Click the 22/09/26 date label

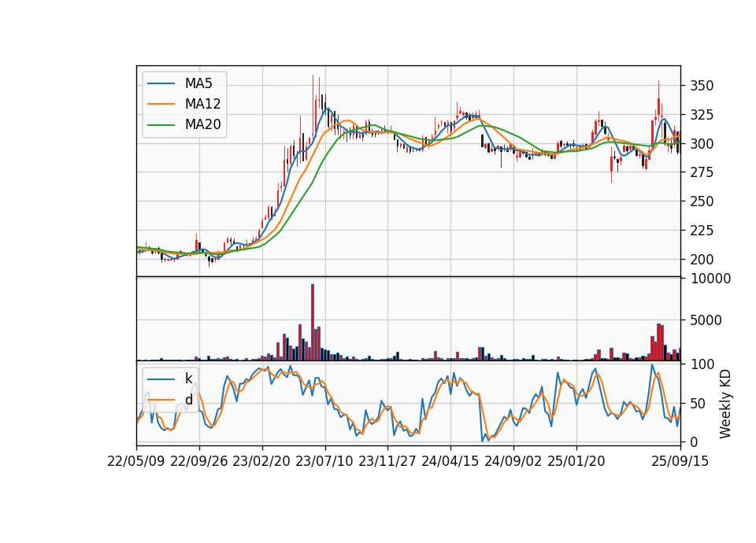point(199,461)
